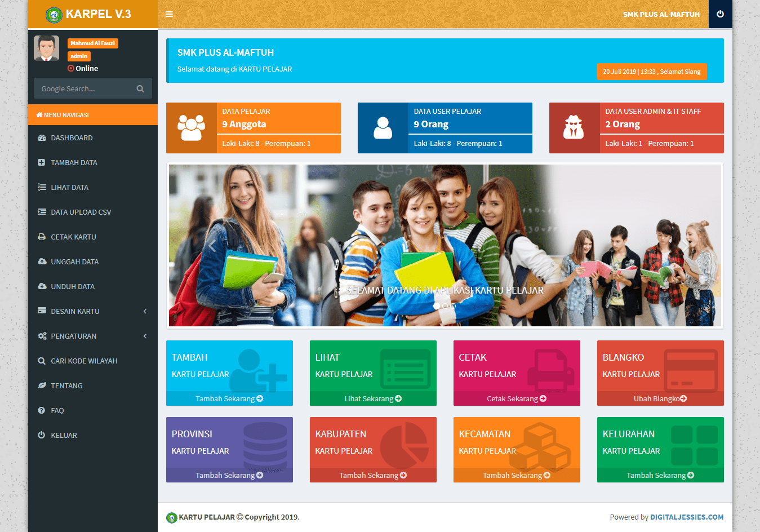The image size is (760, 532).
Task: Expand the Pengaturan submenu arrow
Action: (x=145, y=336)
